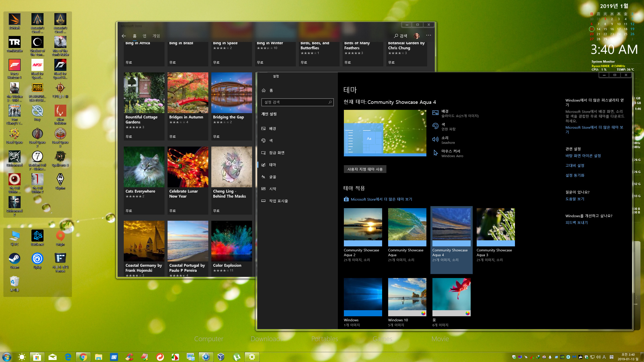Screen dimensions: 644x362
Task: Apply the Windows 10 theme
Action: [407, 302]
